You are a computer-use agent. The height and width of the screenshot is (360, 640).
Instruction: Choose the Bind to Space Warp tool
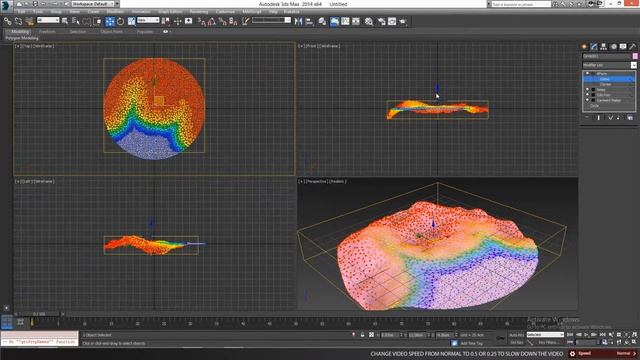pyautogui.click(x=29, y=21)
